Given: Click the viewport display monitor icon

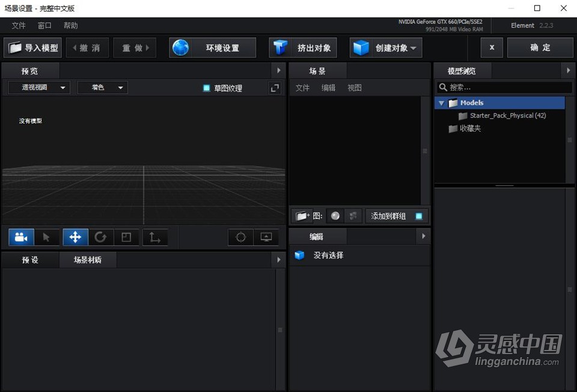Looking at the screenshot, I should click(x=266, y=237).
